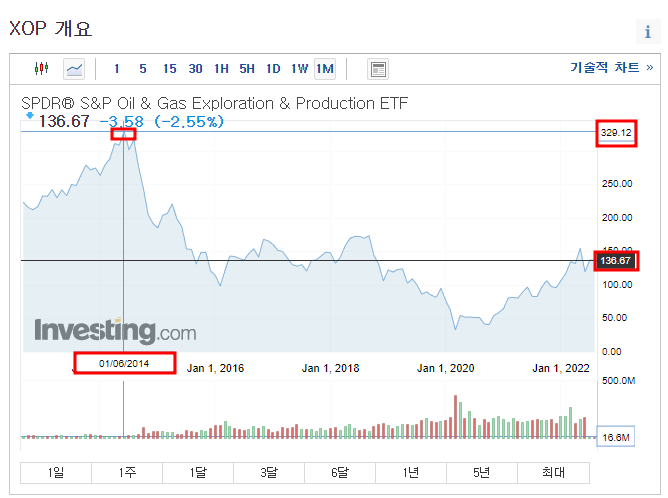Select the 5년 range tab
The height and width of the screenshot is (498, 668).
[x=482, y=472]
